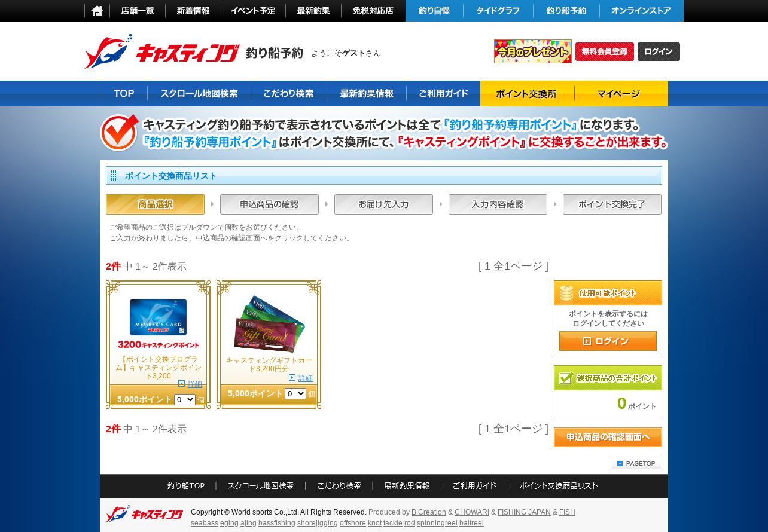Open 最新釣果情報 footer link
This screenshot has width=768, height=532.
coord(407,486)
